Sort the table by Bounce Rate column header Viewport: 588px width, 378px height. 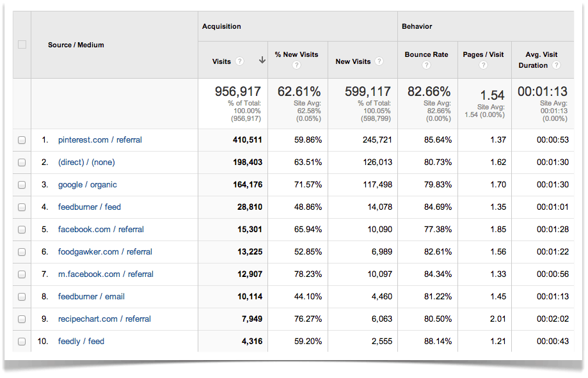point(426,54)
